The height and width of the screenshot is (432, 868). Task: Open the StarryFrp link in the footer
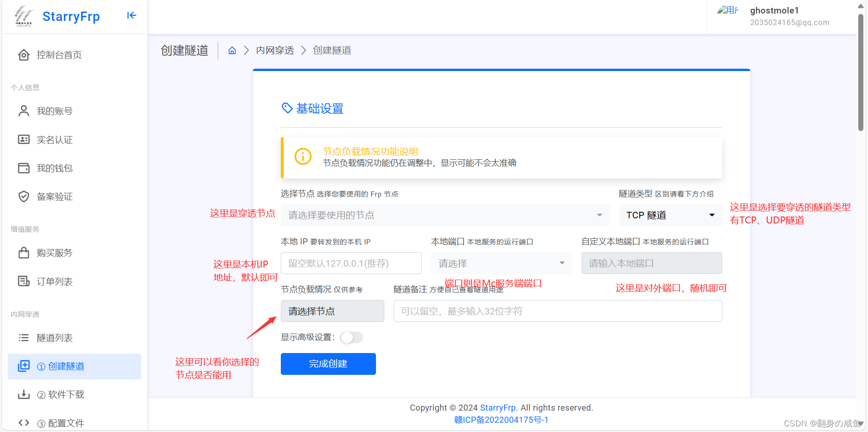pos(498,407)
